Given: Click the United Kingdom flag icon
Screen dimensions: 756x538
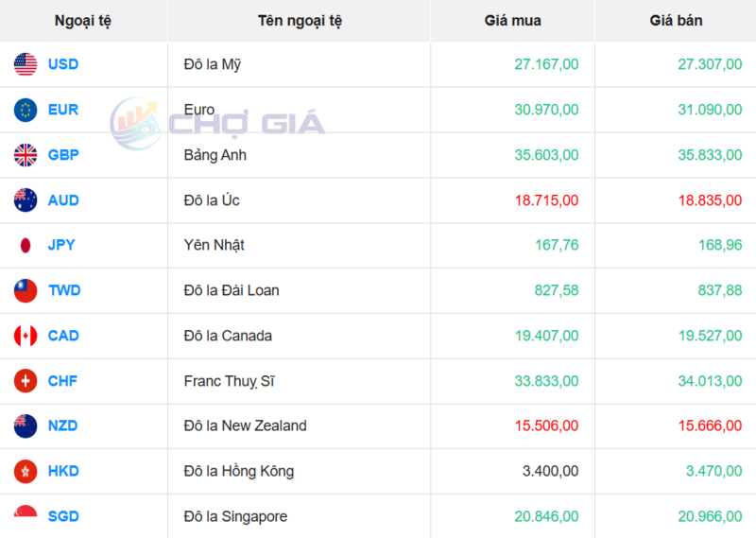Looking at the screenshot, I should pos(26,155).
